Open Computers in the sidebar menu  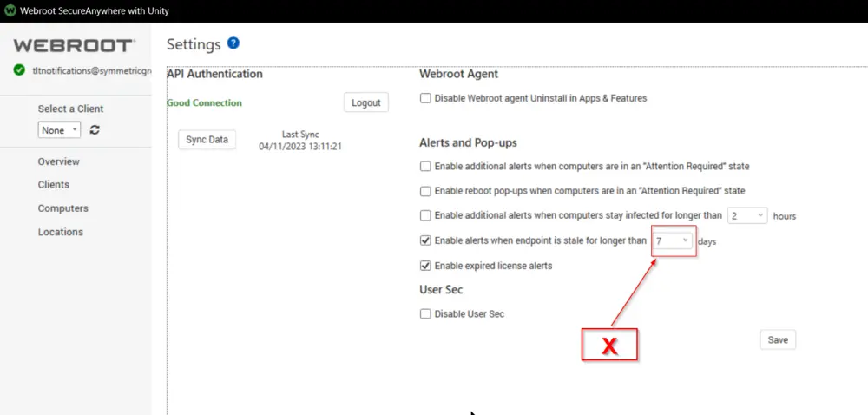pyautogui.click(x=63, y=208)
